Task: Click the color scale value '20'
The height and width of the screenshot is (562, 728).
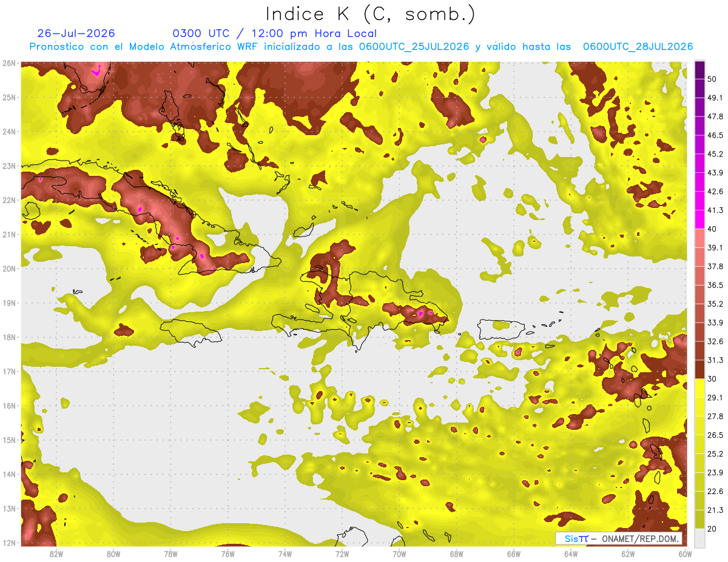Action: pos(712,529)
